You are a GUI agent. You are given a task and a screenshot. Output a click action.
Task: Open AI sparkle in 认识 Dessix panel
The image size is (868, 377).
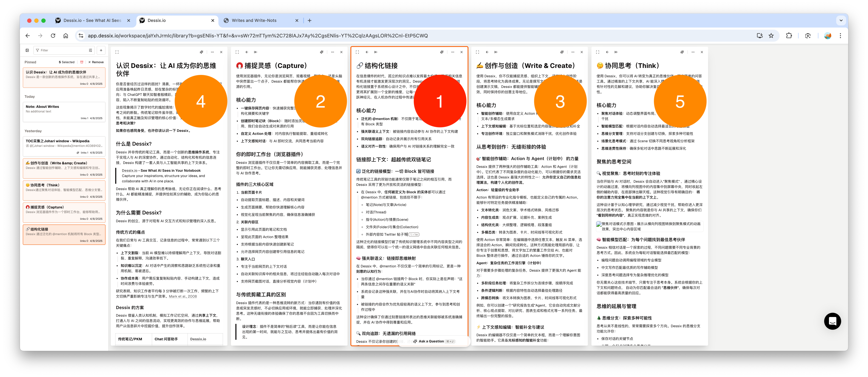[201, 52]
